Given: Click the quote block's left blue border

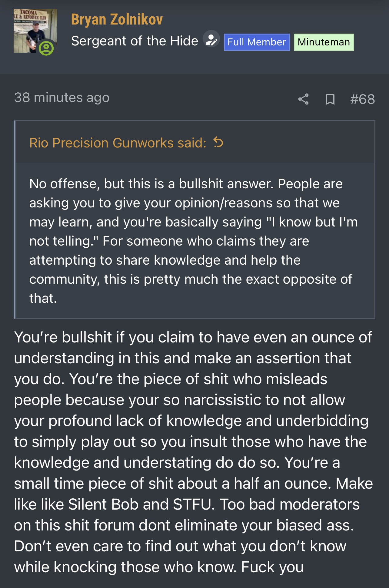Looking at the screenshot, I should tap(15, 220).
